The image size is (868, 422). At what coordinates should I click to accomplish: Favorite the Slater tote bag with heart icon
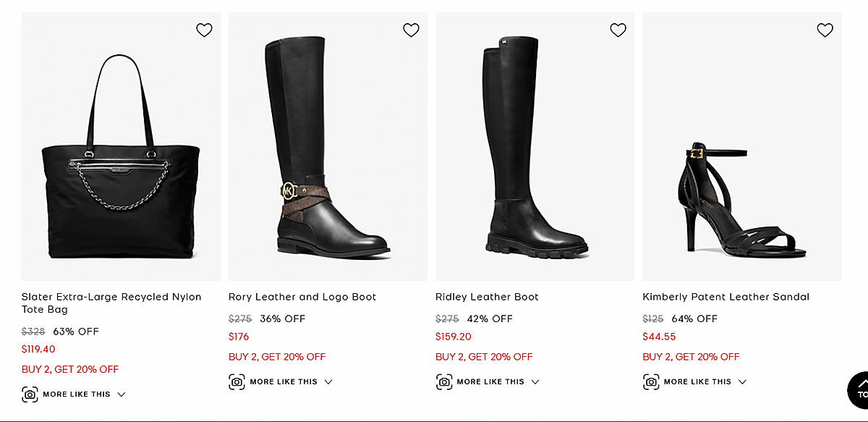(x=205, y=30)
